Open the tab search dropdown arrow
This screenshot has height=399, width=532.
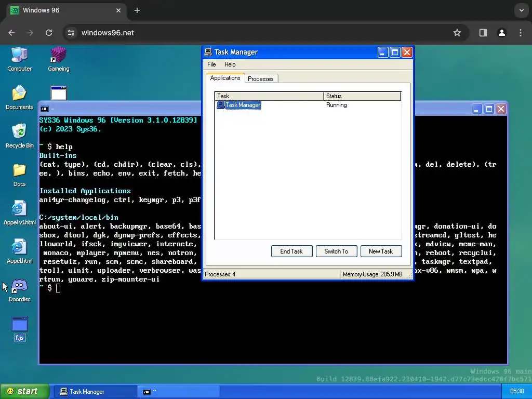(x=522, y=10)
